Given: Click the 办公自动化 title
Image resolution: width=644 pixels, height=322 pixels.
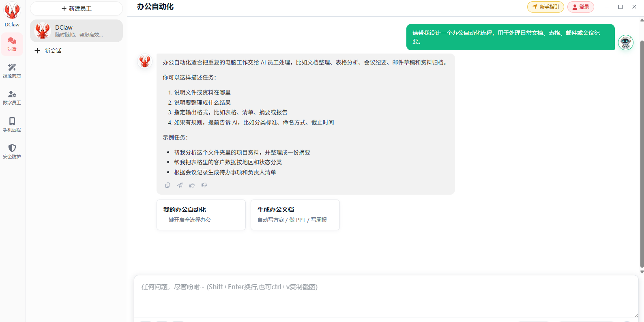Looking at the screenshot, I should pos(155,6).
